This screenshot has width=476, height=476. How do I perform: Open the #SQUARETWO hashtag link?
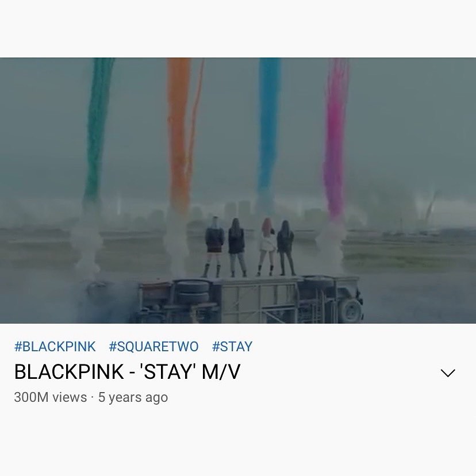(153, 347)
